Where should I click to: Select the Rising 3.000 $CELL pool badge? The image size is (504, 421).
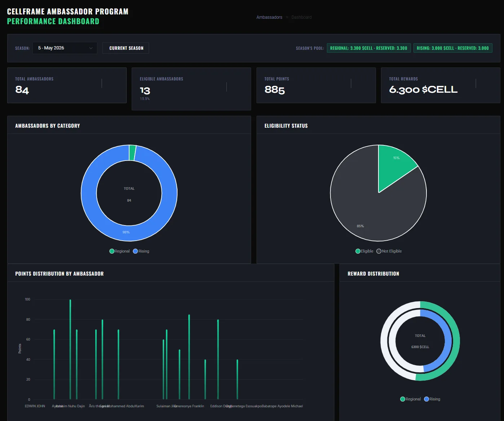(453, 48)
